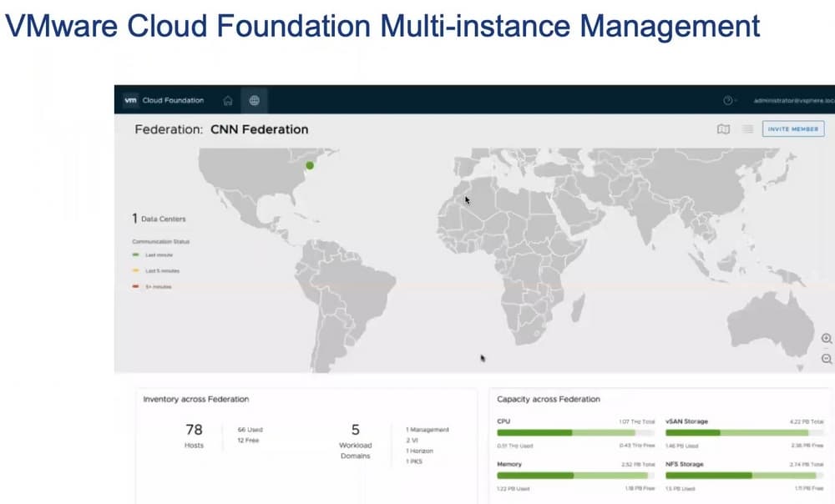Click the CNN Federation title
Viewport: 835px width, 504px height.
coord(259,129)
